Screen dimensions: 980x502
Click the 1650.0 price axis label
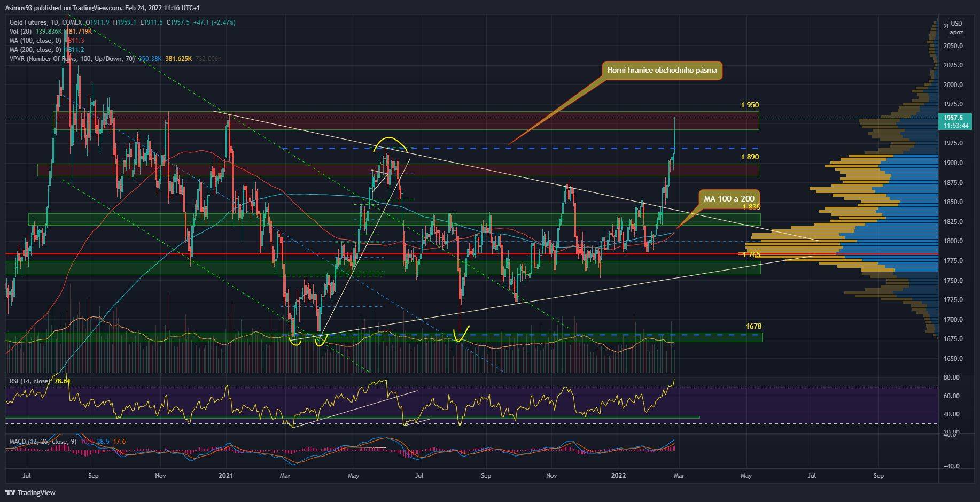(953, 359)
